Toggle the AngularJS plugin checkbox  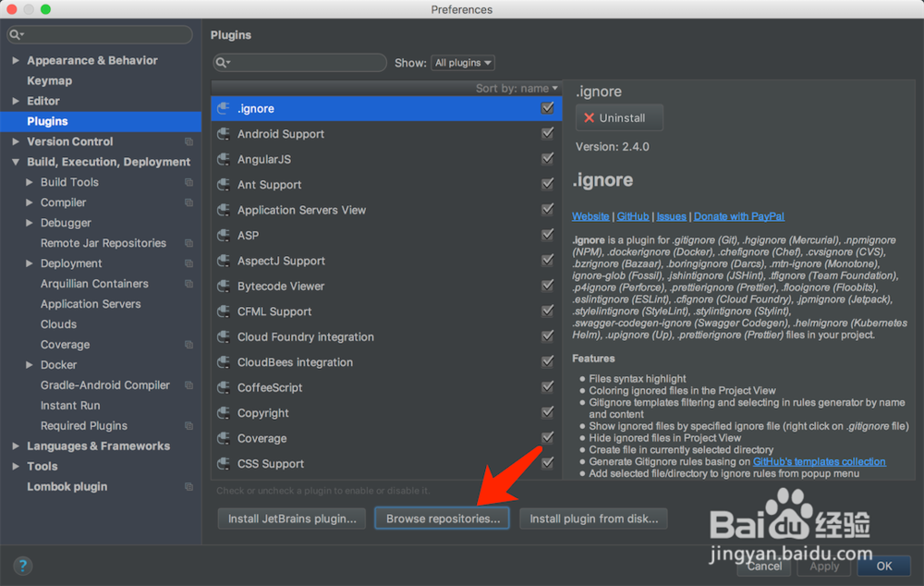pos(547,159)
